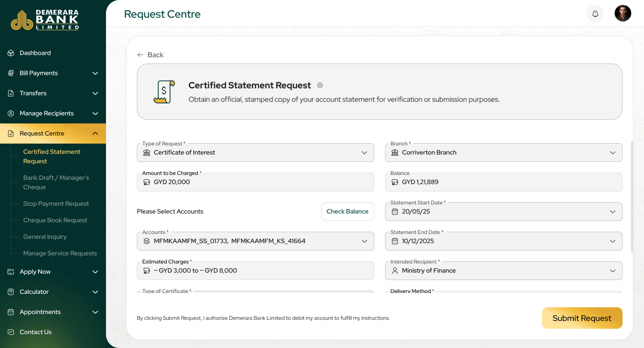This screenshot has width=644, height=348.
Task: Collapse the Request Centre section
Action: [95, 133]
